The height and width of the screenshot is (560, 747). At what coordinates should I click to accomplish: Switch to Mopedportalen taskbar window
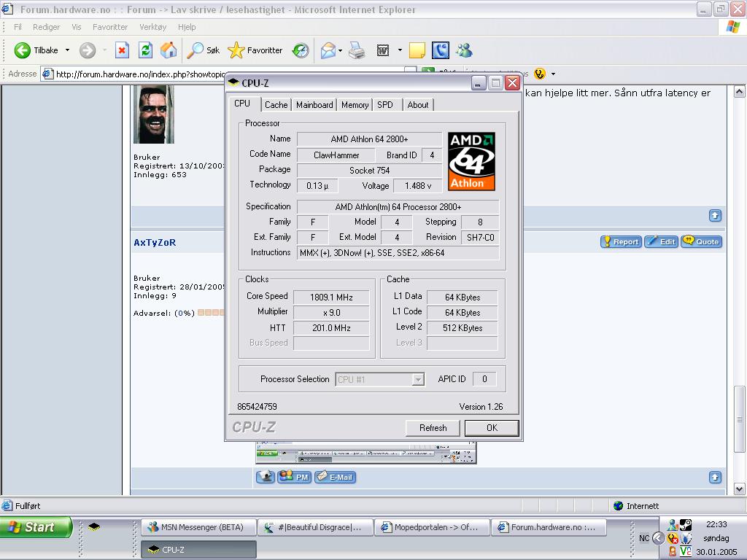(432, 527)
